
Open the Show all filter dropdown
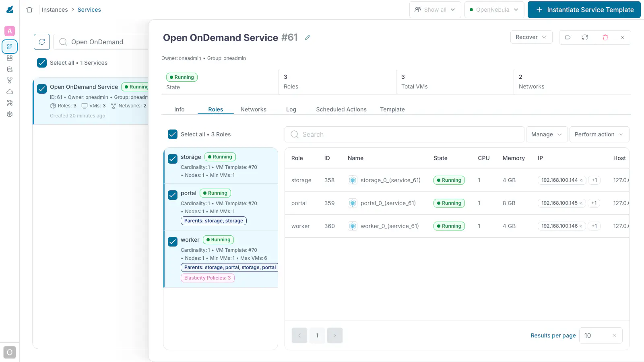pos(435,10)
